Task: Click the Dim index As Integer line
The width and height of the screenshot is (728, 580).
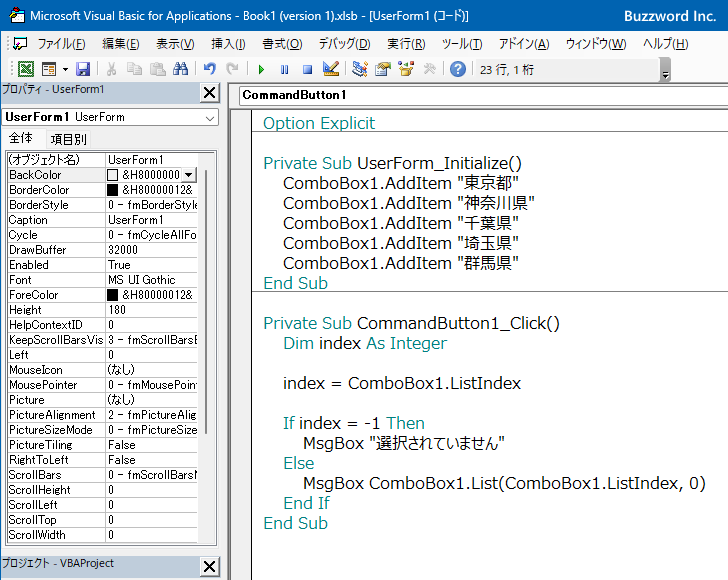Action: (x=364, y=344)
